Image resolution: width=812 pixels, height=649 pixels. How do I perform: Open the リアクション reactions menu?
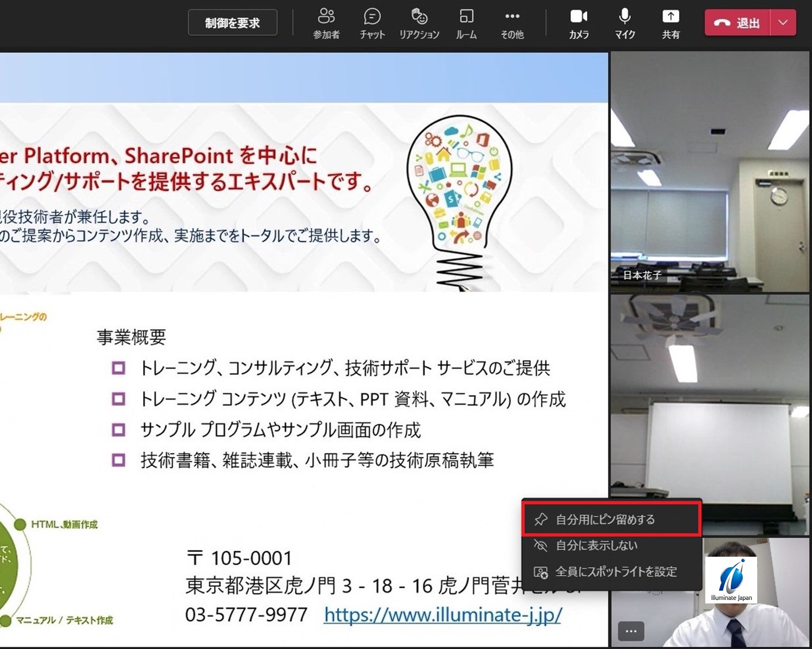(419, 24)
